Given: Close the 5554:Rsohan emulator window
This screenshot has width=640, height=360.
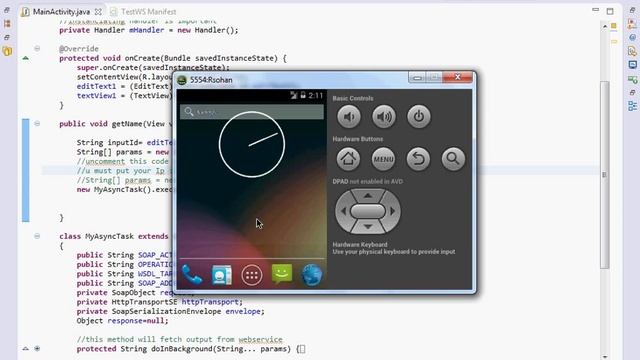Looking at the screenshot, I should pos(458,77).
